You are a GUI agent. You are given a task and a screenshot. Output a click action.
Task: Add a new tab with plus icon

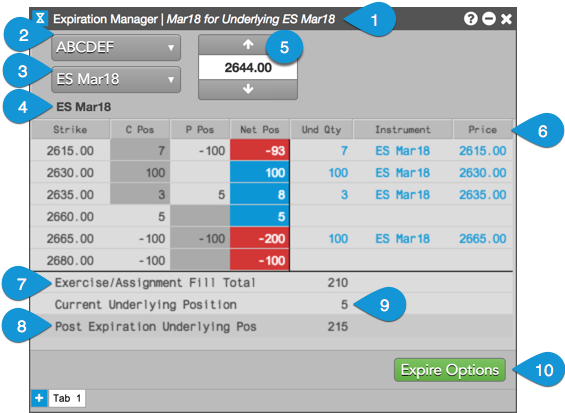39,398
